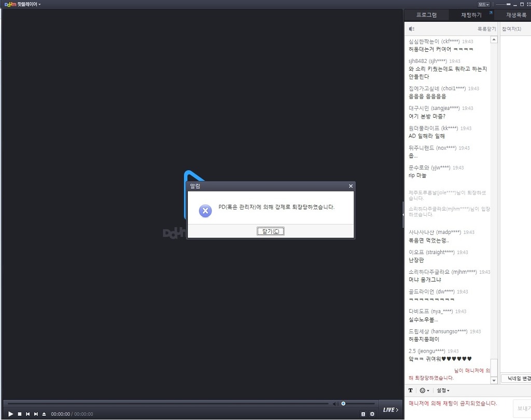Click 목록닫기 to hide the participant list

[x=486, y=29]
